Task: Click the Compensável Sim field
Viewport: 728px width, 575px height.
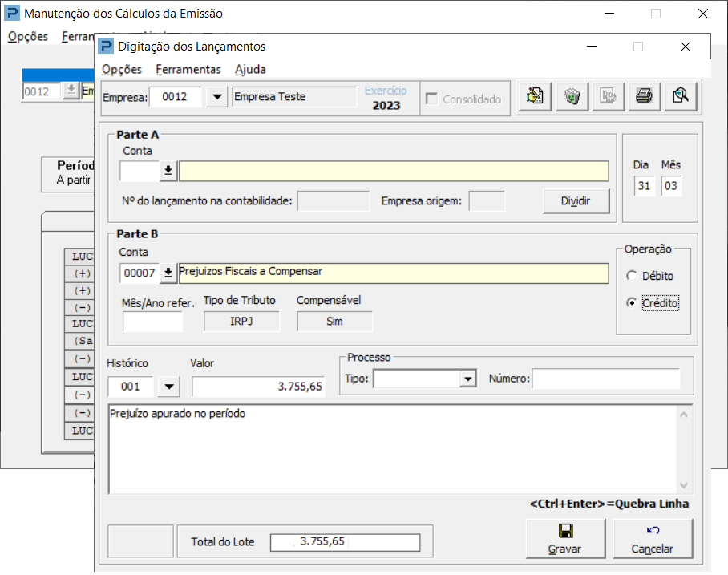Action: pos(335,322)
